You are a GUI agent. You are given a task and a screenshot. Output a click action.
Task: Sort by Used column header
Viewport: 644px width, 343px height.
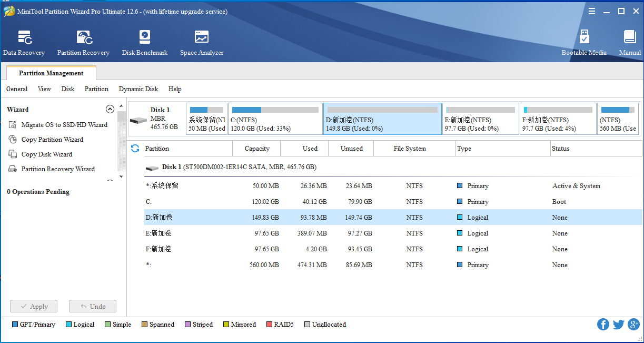point(304,149)
